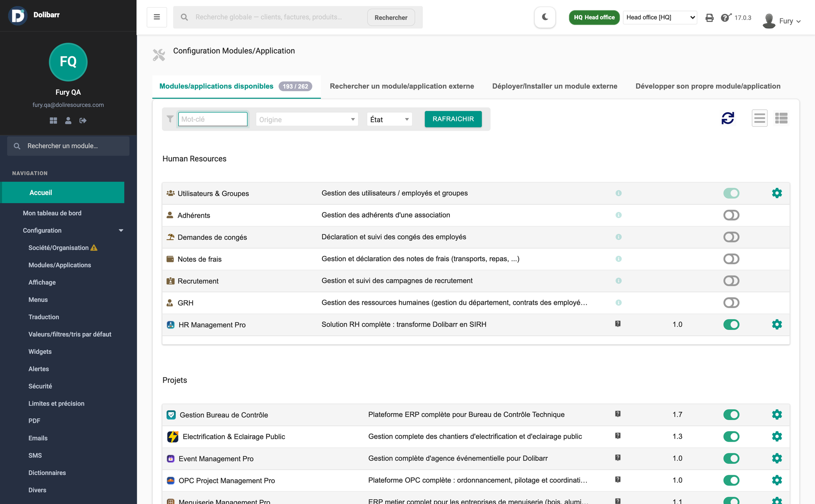This screenshot has height=504, width=815.
Task: Click info icon for Notes de frais
Action: (619, 259)
